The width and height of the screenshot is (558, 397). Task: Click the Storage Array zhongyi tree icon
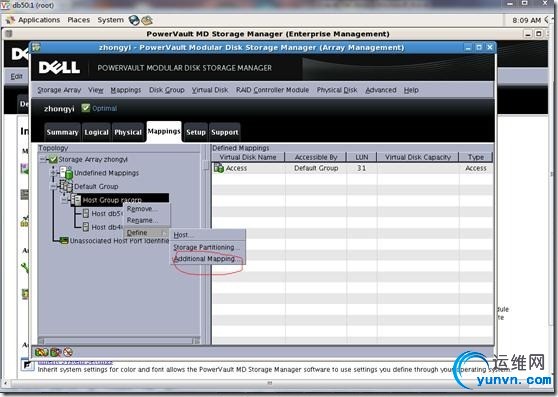coord(53,159)
